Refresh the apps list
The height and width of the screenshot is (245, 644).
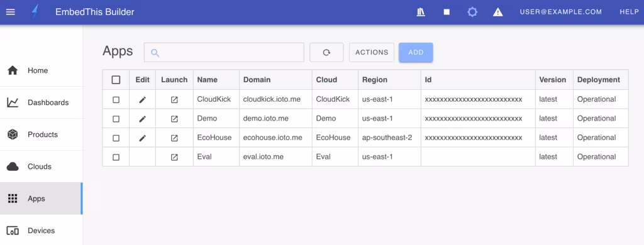(326, 53)
